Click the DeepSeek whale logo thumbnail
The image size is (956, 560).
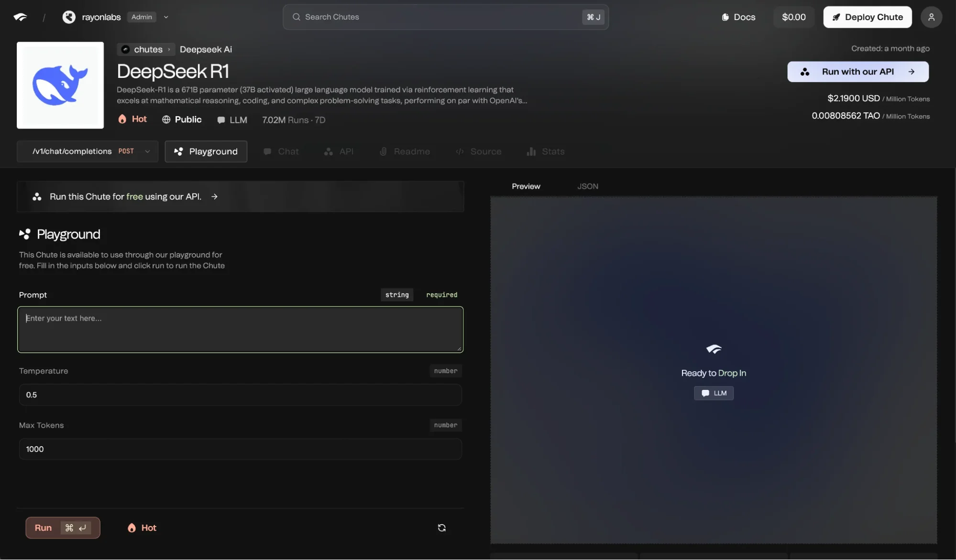click(60, 85)
